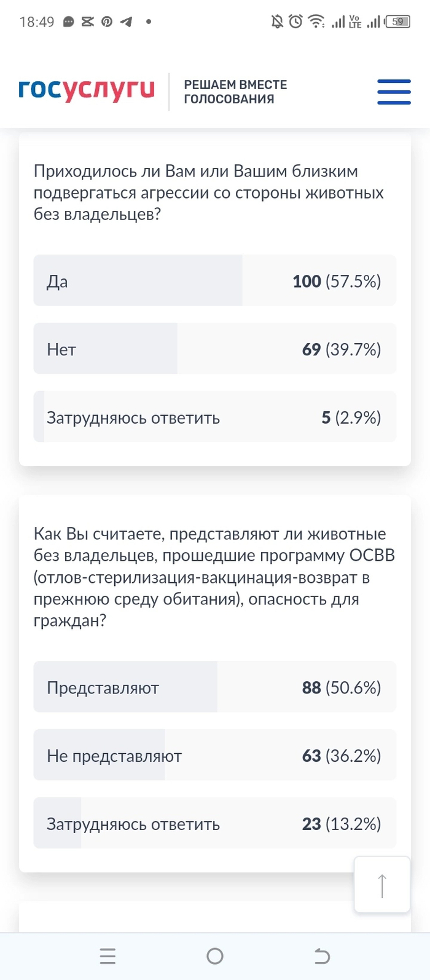
Task: Tap the Telegram notification icon
Action: coord(126,22)
